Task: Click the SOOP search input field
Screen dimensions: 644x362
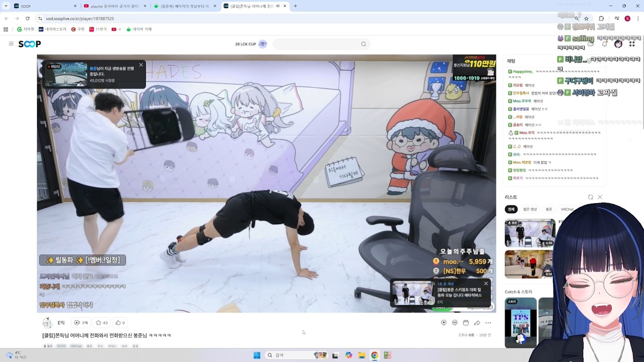Action: [x=317, y=44]
